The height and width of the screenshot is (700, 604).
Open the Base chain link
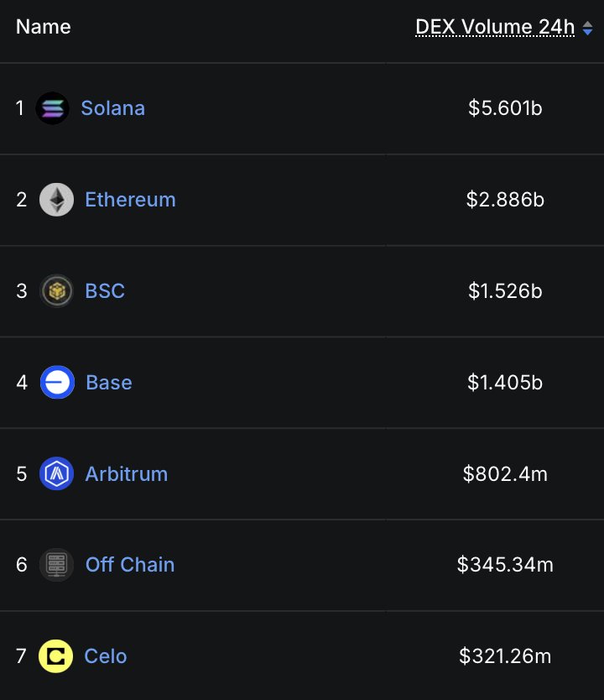(x=109, y=383)
